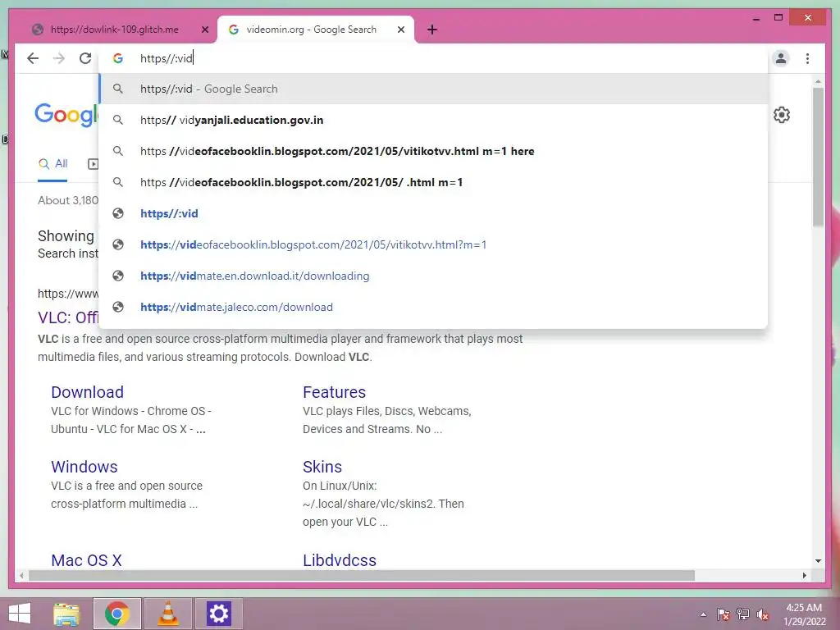Open the Windows sitelink
Screen dimensions: 840x630
click(84, 467)
